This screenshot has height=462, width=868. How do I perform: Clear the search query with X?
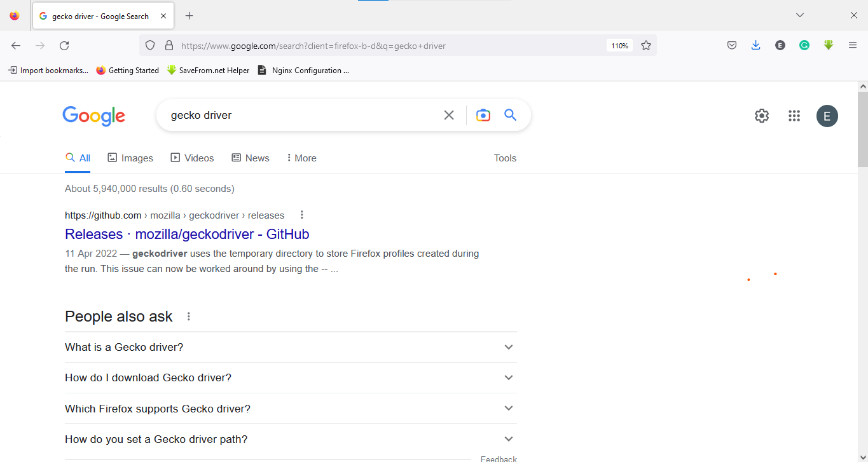tap(449, 115)
